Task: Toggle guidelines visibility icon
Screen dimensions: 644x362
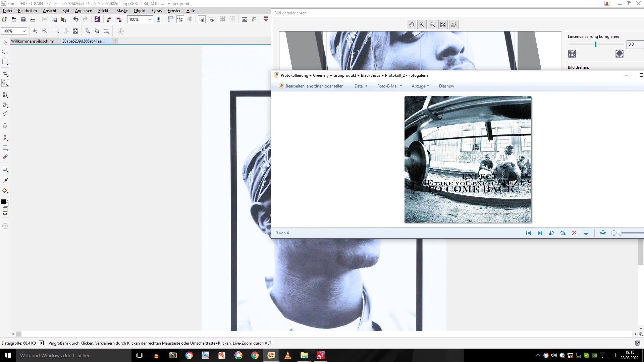Action: point(180,19)
